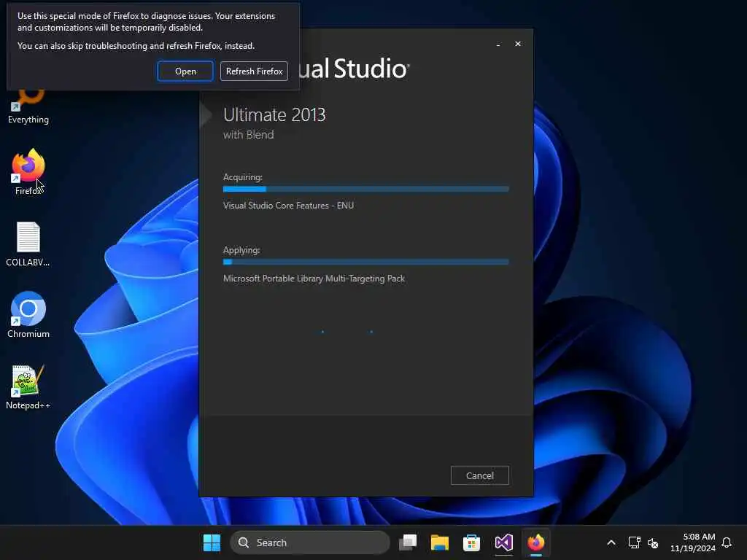747x560 pixels.
Task: Select the Firefox desktop shortcut
Action: [28, 171]
